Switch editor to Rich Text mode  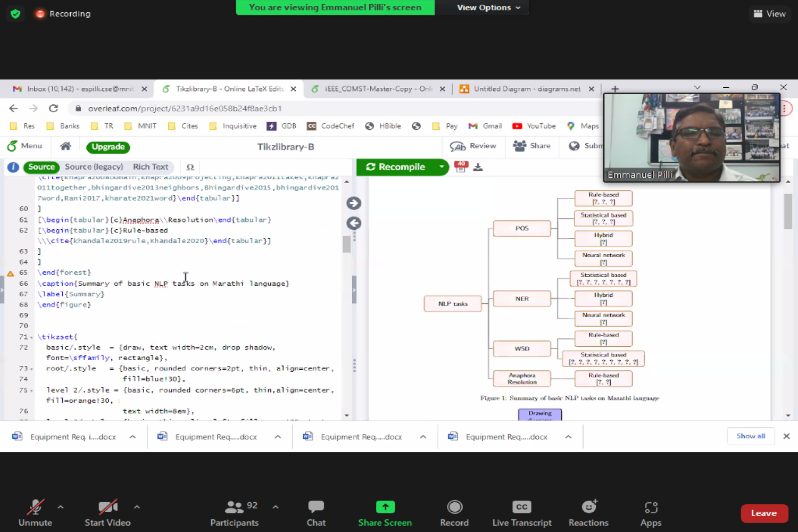150,167
